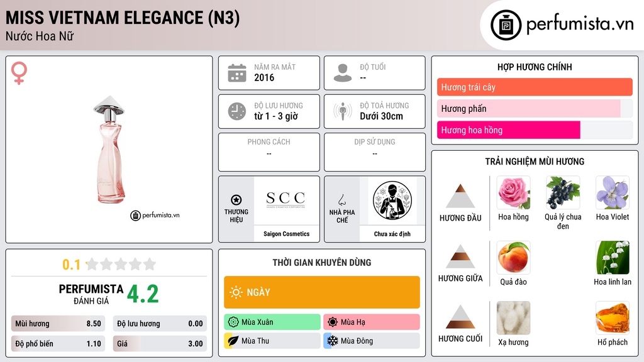Click the nose icon above Nhà pha chế
This screenshot has width=644, height=362.
click(341, 200)
